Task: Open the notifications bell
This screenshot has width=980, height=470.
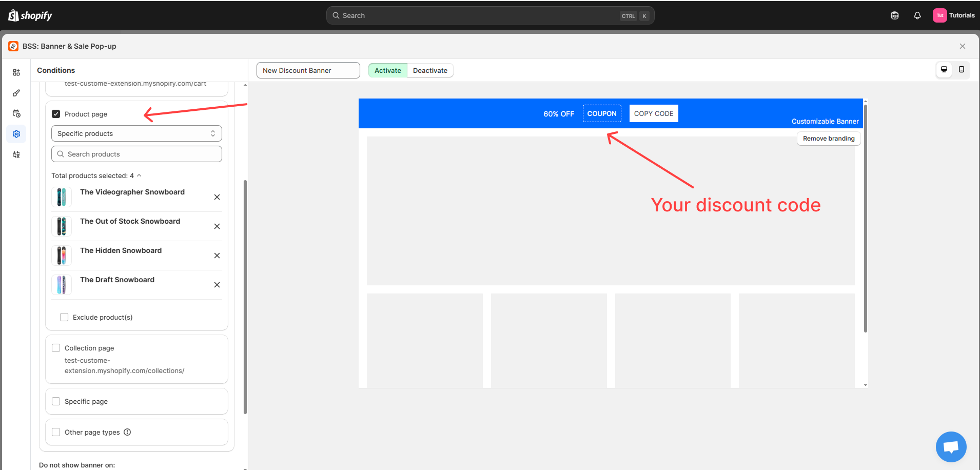Action: coord(917,15)
